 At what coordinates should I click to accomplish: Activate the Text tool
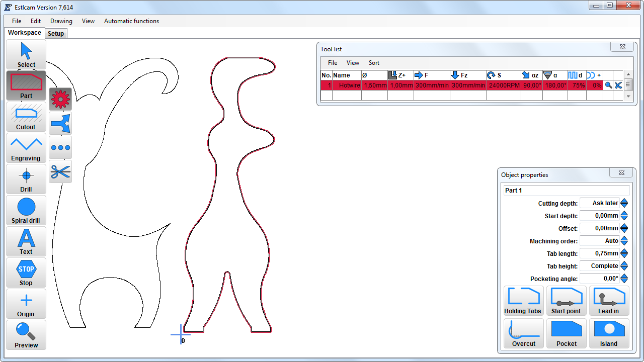26,242
